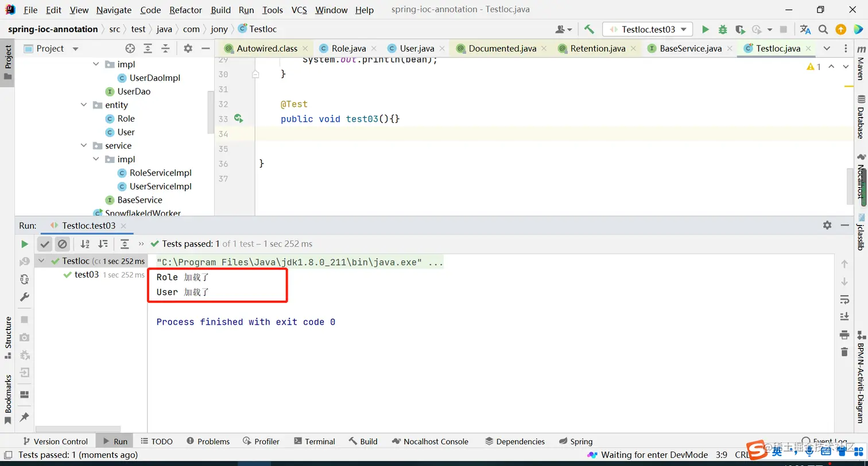Minimize the Run tool window
Screen dimensions: 868x466
[x=844, y=225]
